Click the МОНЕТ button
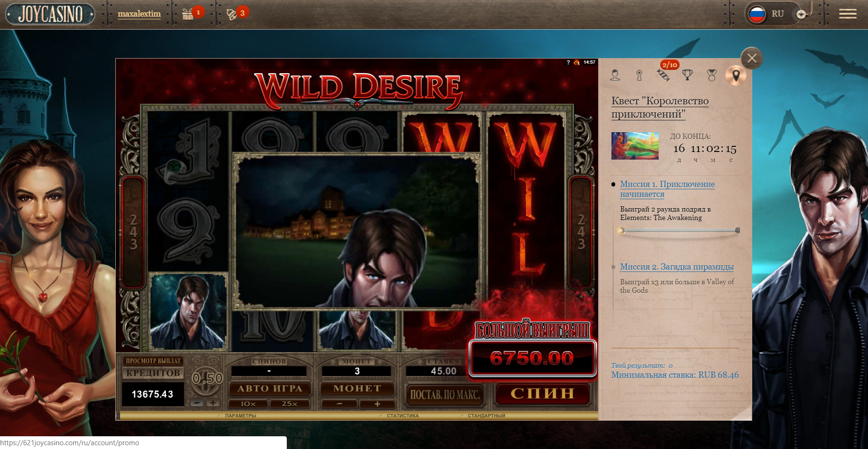This screenshot has width=868, height=449. pyautogui.click(x=357, y=389)
